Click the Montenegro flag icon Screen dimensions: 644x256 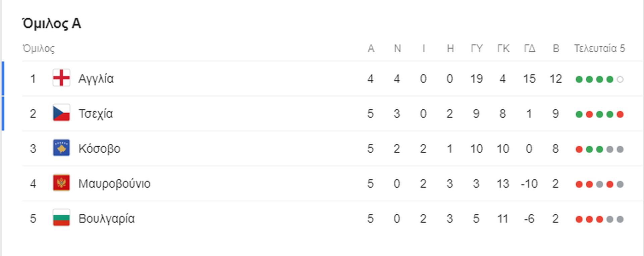pyautogui.click(x=61, y=183)
